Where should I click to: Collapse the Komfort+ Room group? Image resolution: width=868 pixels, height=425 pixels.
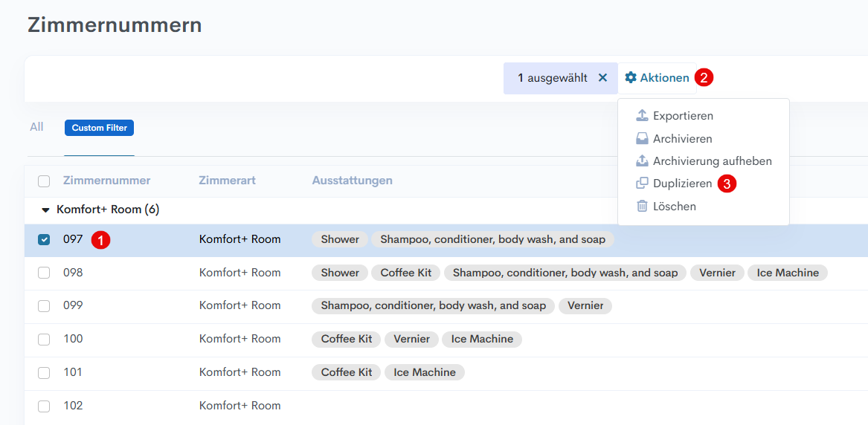[x=46, y=210]
